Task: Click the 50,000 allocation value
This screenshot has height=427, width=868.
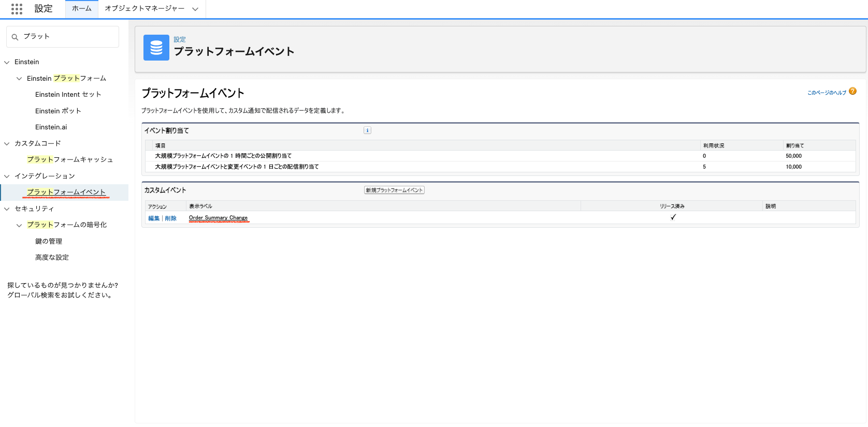Action: tap(793, 156)
